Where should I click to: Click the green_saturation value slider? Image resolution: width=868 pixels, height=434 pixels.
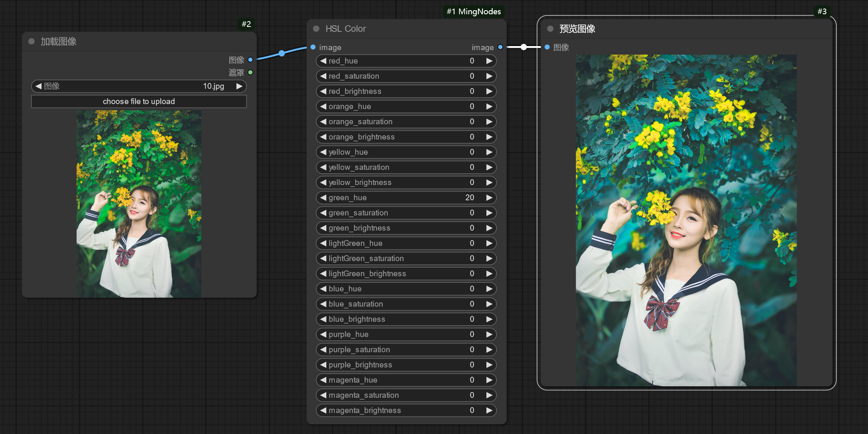tap(406, 213)
